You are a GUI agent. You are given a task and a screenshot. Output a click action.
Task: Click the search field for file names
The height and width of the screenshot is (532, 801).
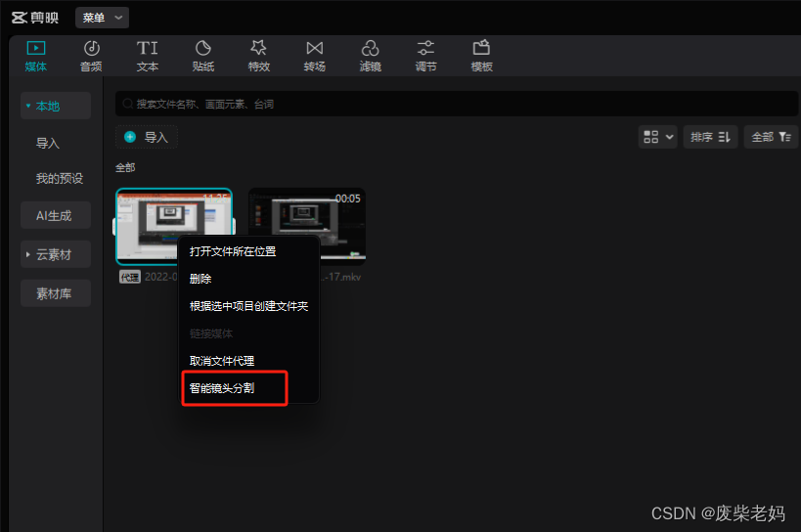pos(456,105)
